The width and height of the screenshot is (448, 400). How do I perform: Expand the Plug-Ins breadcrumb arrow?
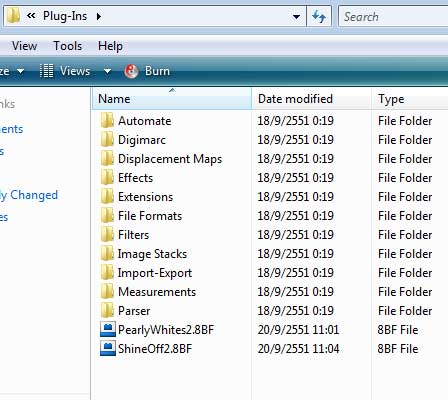(99, 16)
